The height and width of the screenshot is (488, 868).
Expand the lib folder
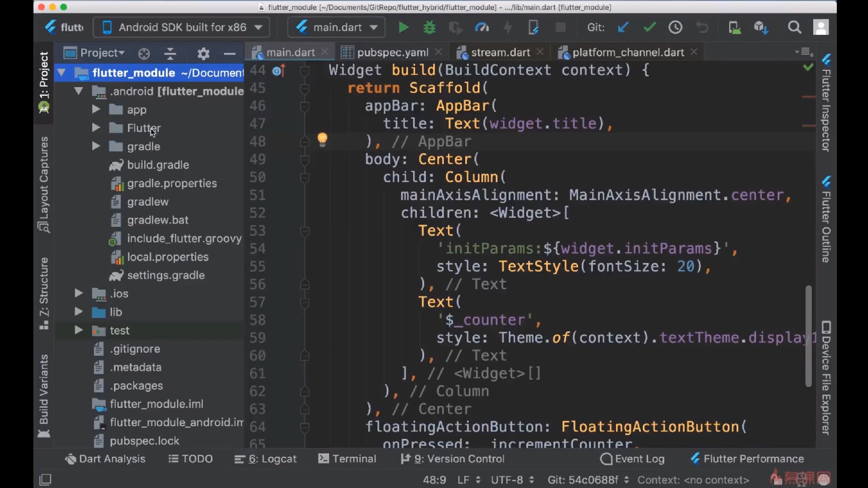coord(78,312)
